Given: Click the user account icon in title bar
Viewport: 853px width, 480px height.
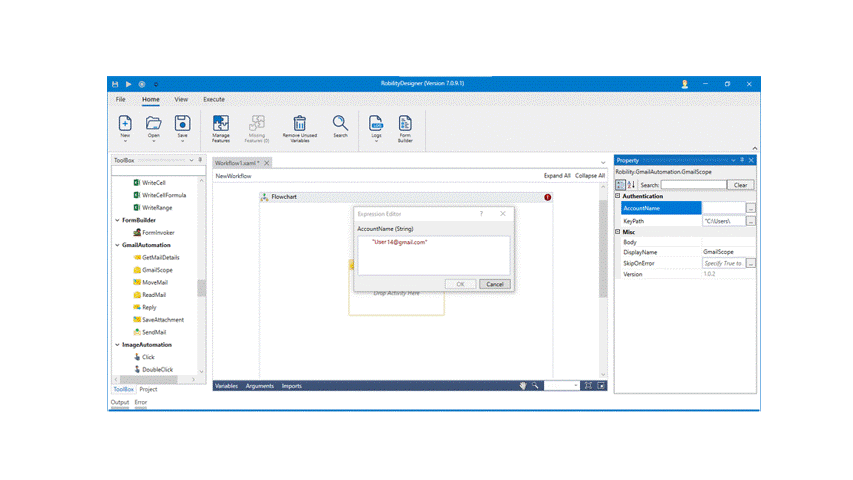Looking at the screenshot, I should tap(685, 84).
